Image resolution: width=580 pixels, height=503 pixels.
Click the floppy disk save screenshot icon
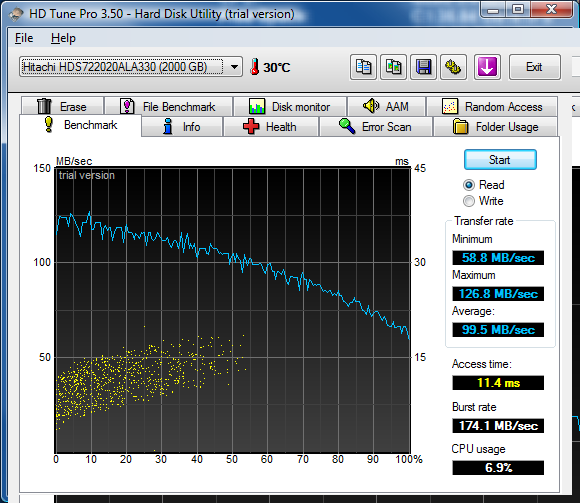point(424,67)
